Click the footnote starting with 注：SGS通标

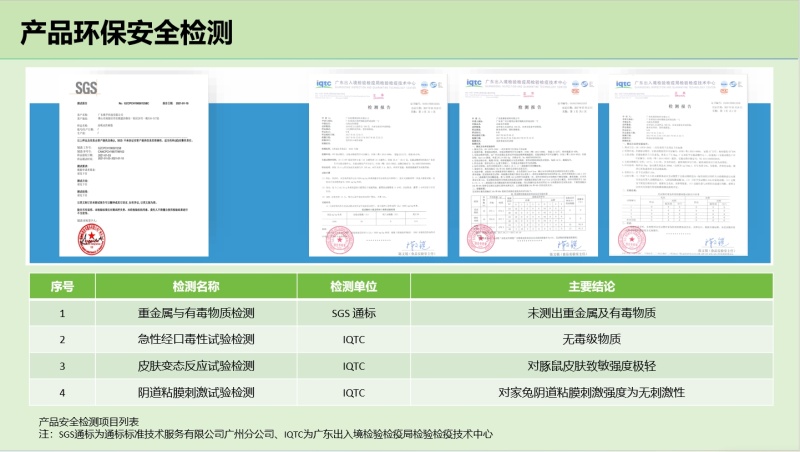click(266, 434)
